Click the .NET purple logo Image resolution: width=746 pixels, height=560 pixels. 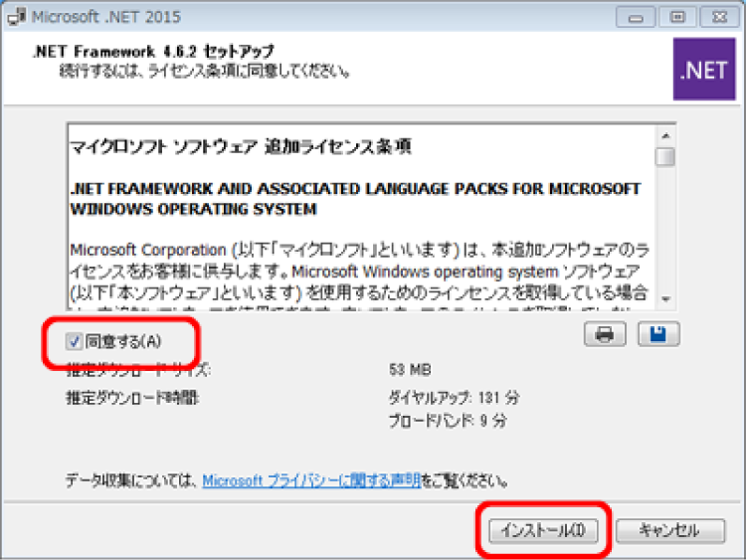[704, 70]
